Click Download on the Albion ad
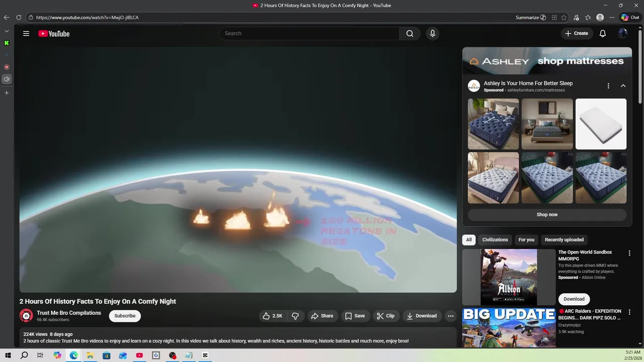This screenshot has width=644, height=362. (x=574, y=299)
